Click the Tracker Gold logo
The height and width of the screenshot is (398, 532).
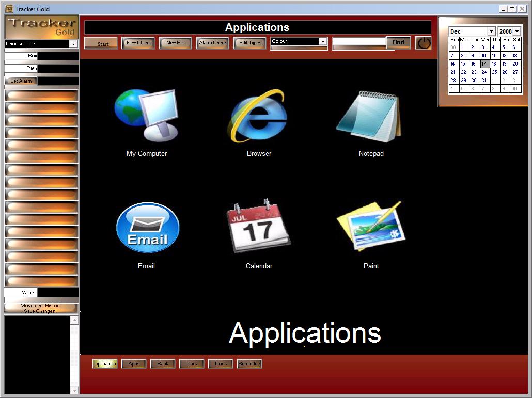tap(41, 27)
